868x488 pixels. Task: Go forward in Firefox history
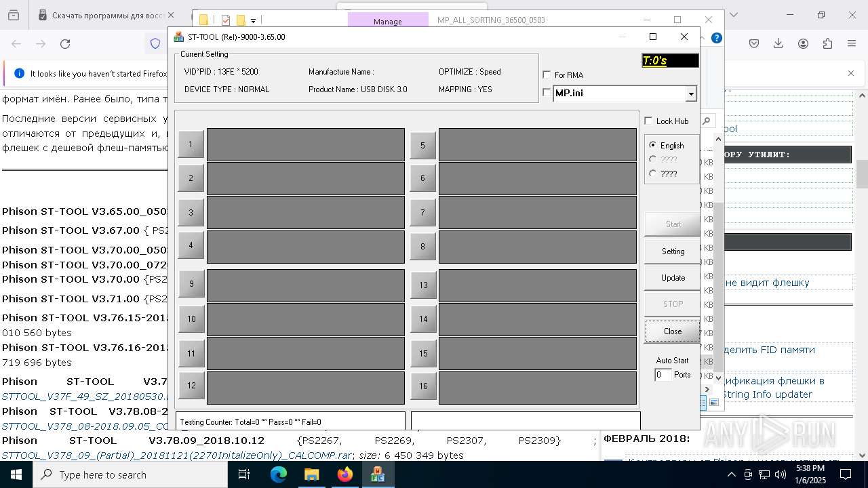[x=41, y=44]
